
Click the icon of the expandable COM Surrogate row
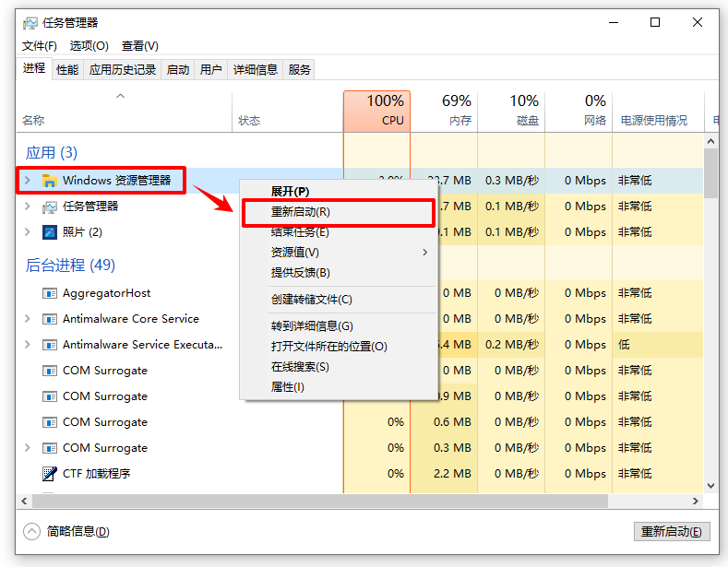pos(50,448)
